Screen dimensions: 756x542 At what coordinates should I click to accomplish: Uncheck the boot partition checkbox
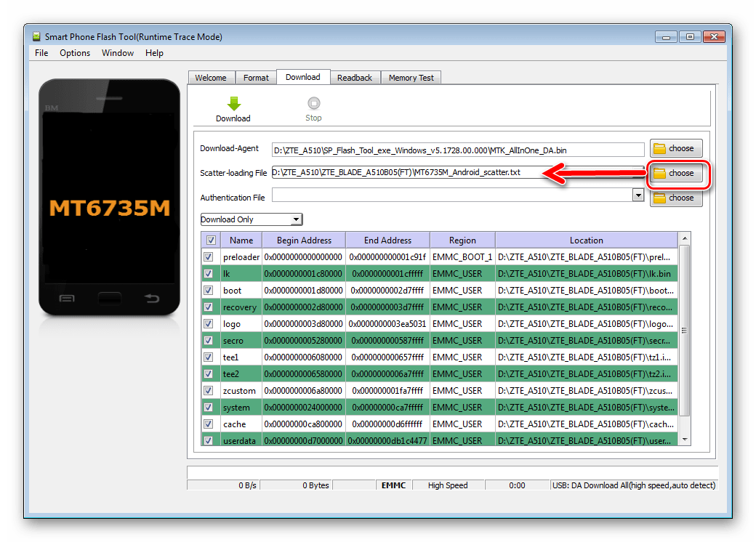pyautogui.click(x=209, y=290)
